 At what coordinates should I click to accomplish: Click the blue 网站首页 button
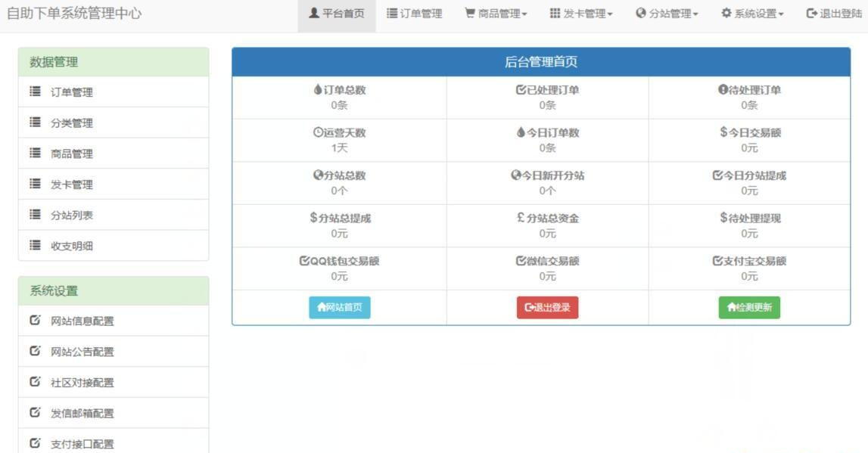pyautogui.click(x=339, y=307)
